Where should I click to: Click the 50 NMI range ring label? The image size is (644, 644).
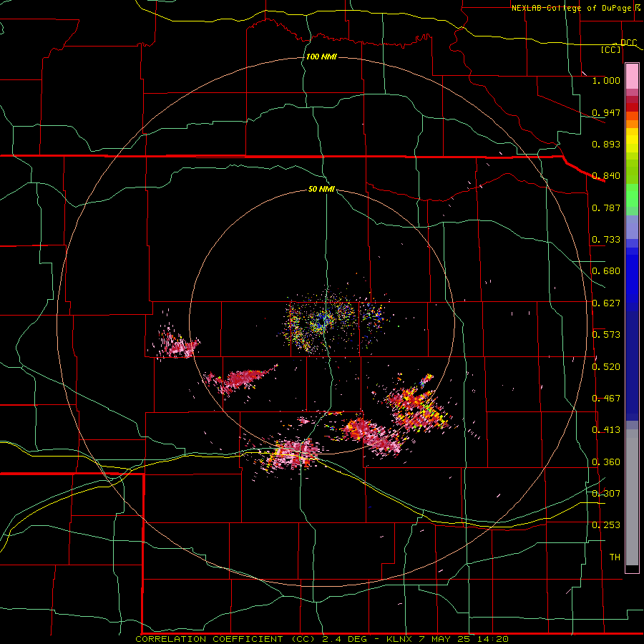(x=321, y=189)
